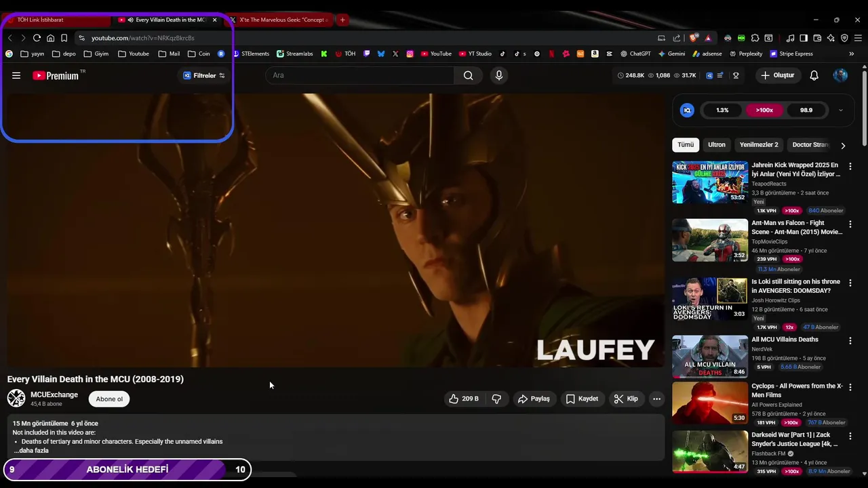Viewport: 868px width, 488px height.
Task: Open Cyclops All Powers video thumbnail
Action: pos(710,403)
